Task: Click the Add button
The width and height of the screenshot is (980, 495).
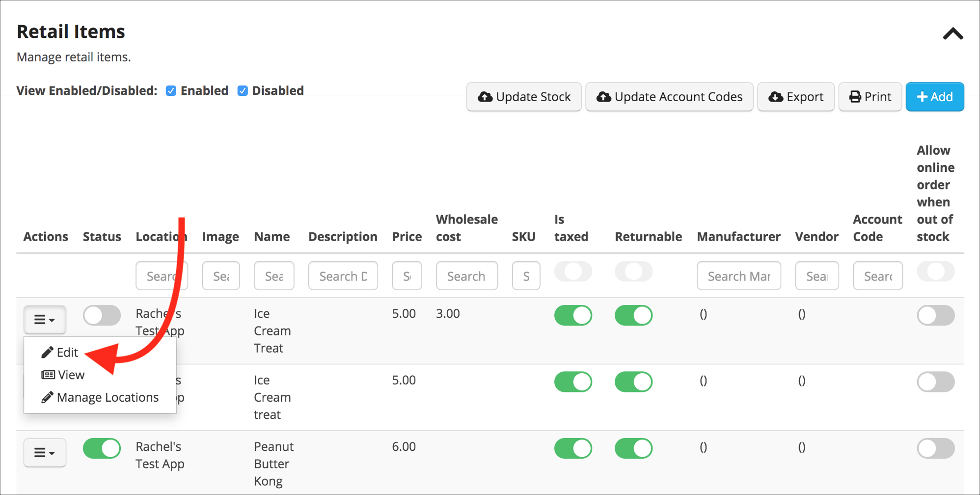Action: click(x=934, y=97)
